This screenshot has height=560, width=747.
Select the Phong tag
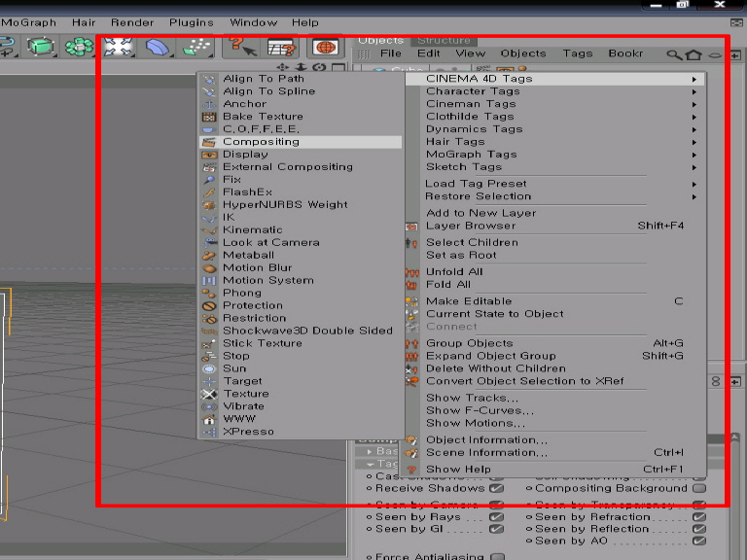coord(301,293)
